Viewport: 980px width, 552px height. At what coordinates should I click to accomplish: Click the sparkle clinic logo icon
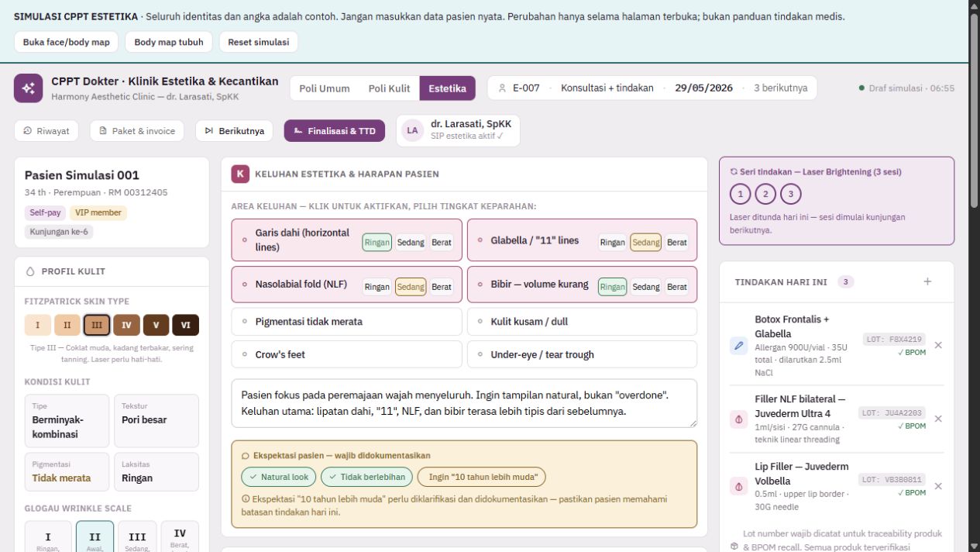[28, 88]
